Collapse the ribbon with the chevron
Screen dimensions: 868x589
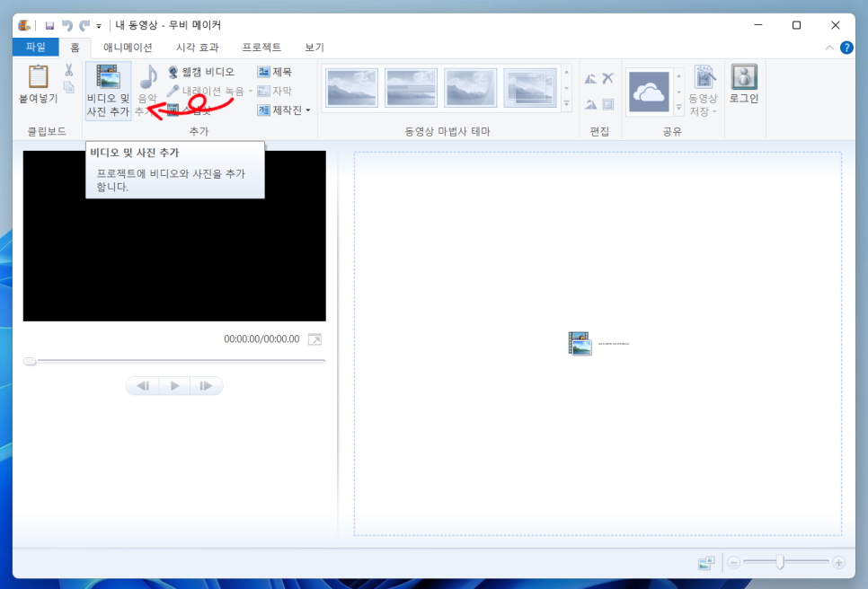tap(829, 48)
